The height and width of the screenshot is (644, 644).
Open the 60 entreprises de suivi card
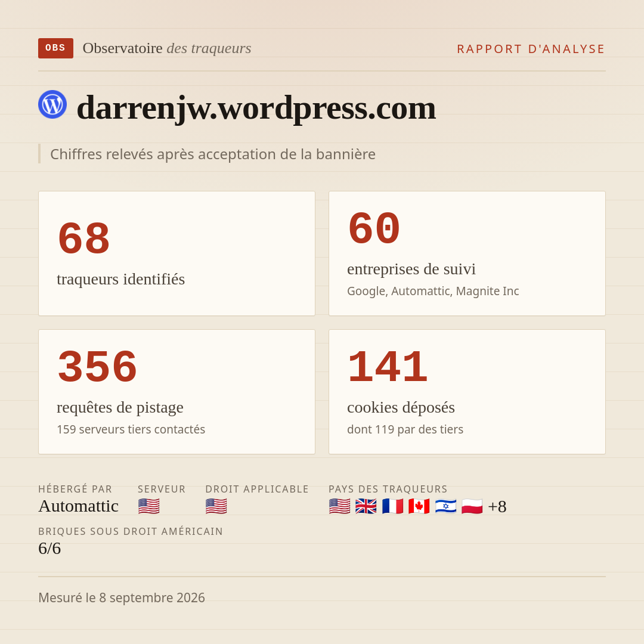tap(467, 253)
